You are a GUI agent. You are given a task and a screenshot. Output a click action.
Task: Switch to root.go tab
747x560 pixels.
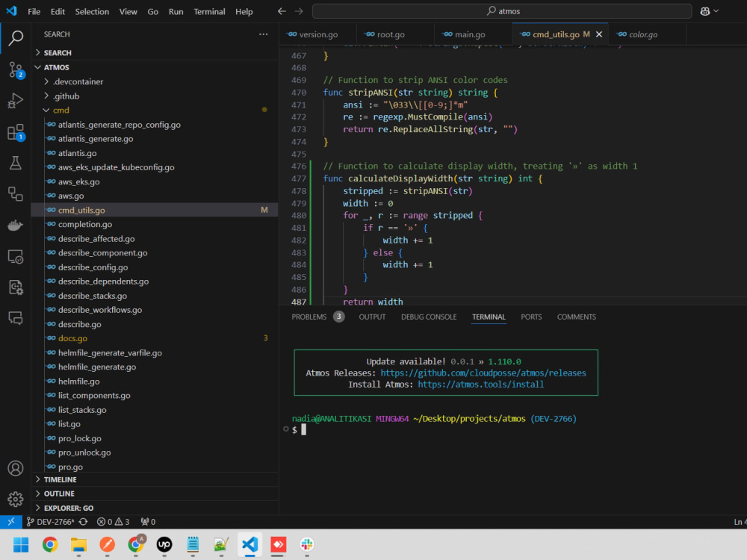[390, 34]
